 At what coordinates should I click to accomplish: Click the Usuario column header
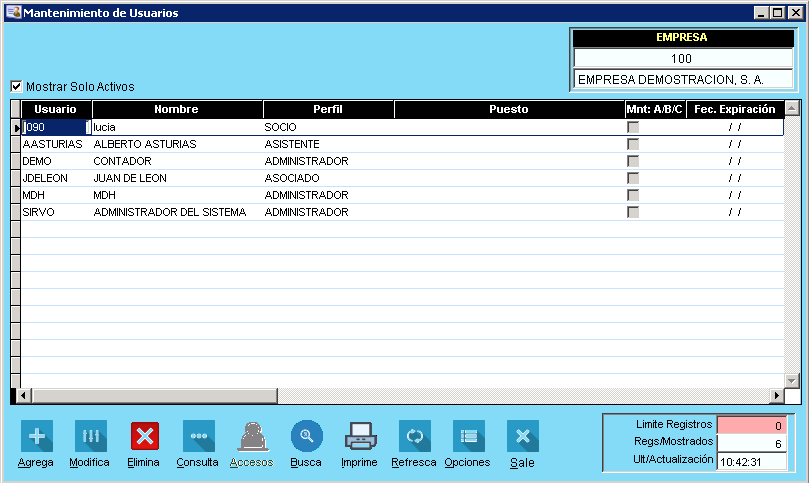point(56,109)
